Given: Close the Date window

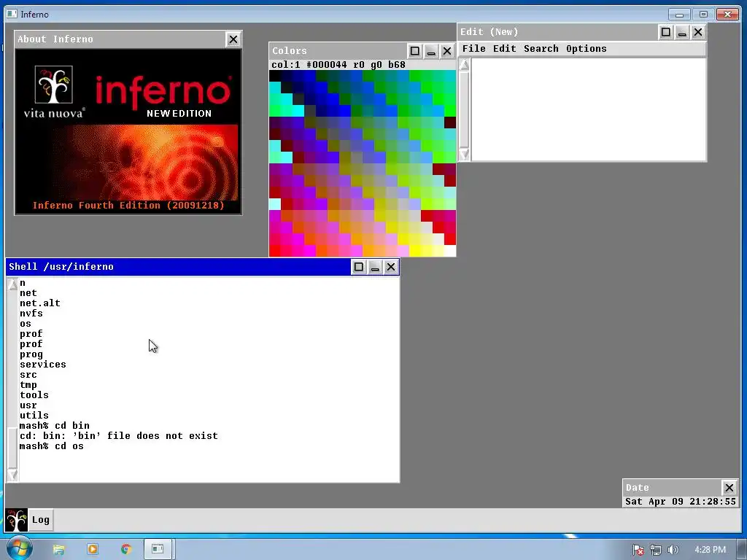Looking at the screenshot, I should point(729,488).
